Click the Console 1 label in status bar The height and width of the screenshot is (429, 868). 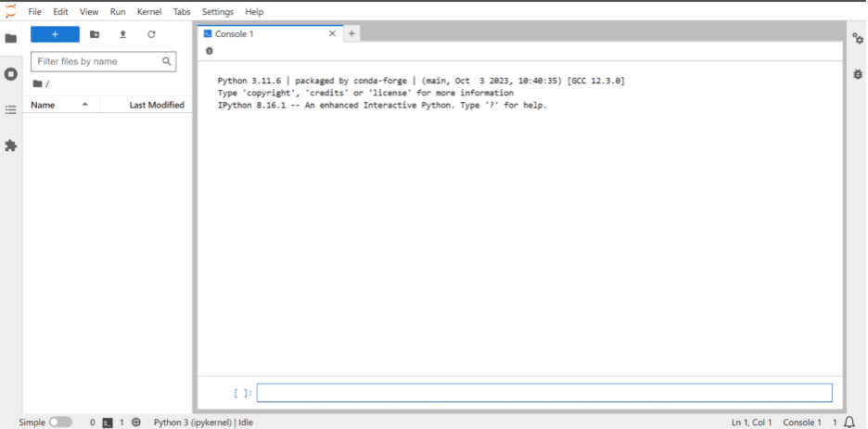(802, 423)
